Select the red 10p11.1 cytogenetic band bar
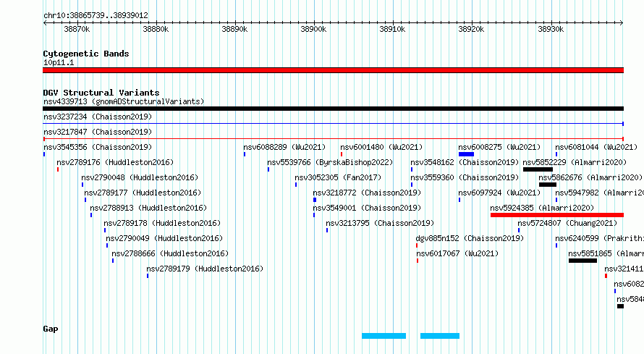Image resolution: width=644 pixels, height=354 pixels. point(333,70)
